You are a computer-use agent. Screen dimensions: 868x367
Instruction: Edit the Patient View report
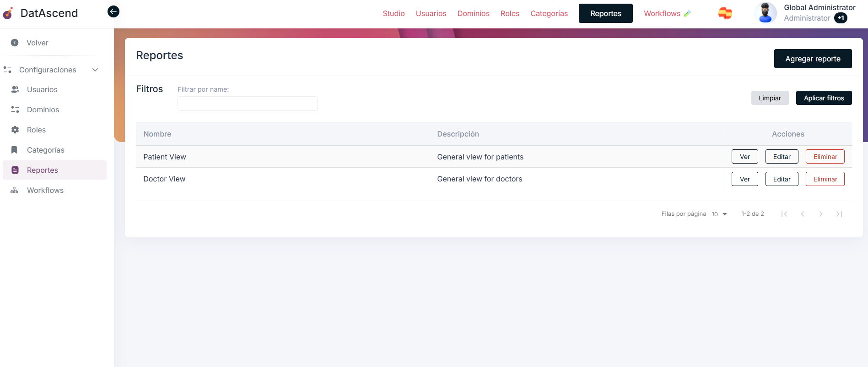782,157
